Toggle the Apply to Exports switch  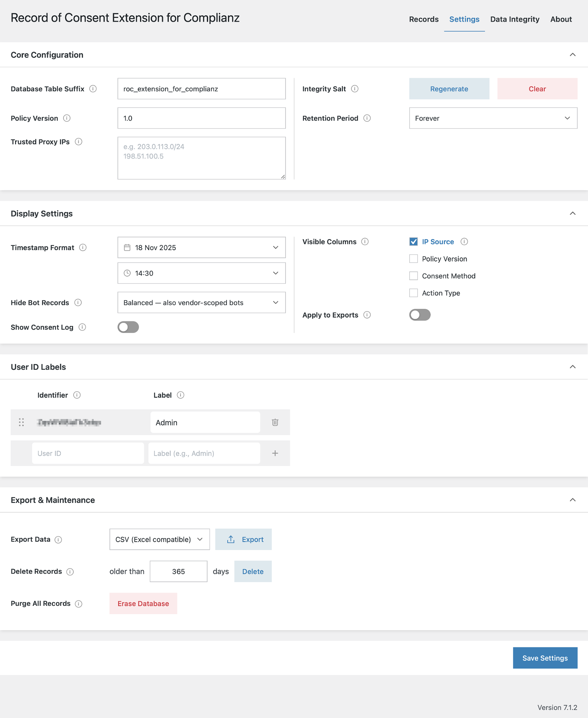(x=420, y=315)
